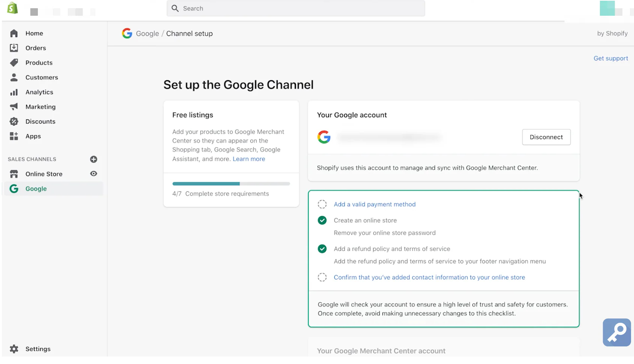Open the Learn more link
The width and height of the screenshot is (634, 364).
pyautogui.click(x=248, y=158)
